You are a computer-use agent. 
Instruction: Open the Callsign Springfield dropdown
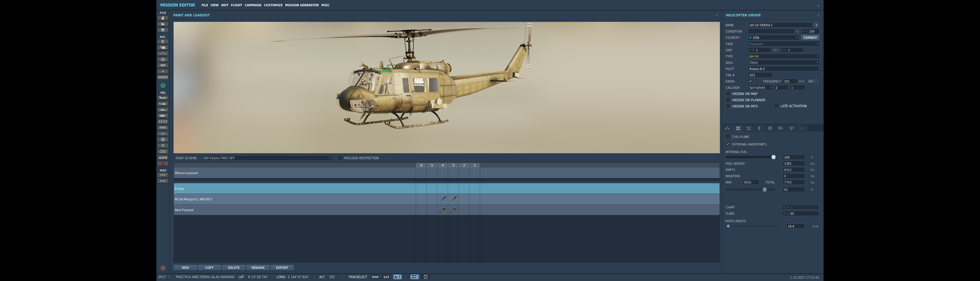(761, 88)
